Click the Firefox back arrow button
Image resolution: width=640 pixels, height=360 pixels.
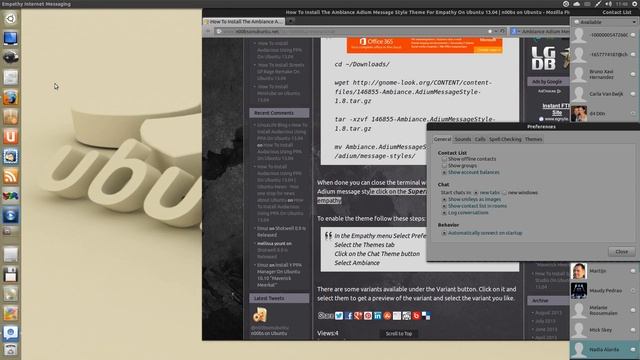(208, 31)
